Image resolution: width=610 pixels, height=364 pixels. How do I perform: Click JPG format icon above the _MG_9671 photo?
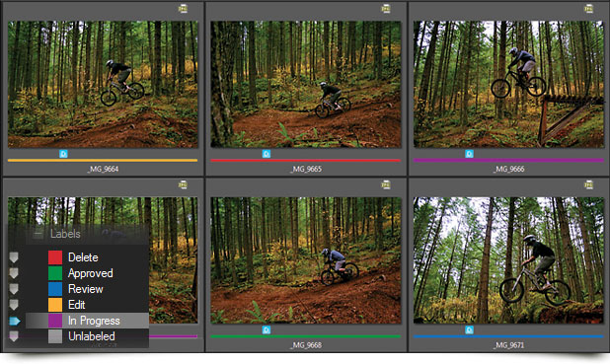click(588, 184)
